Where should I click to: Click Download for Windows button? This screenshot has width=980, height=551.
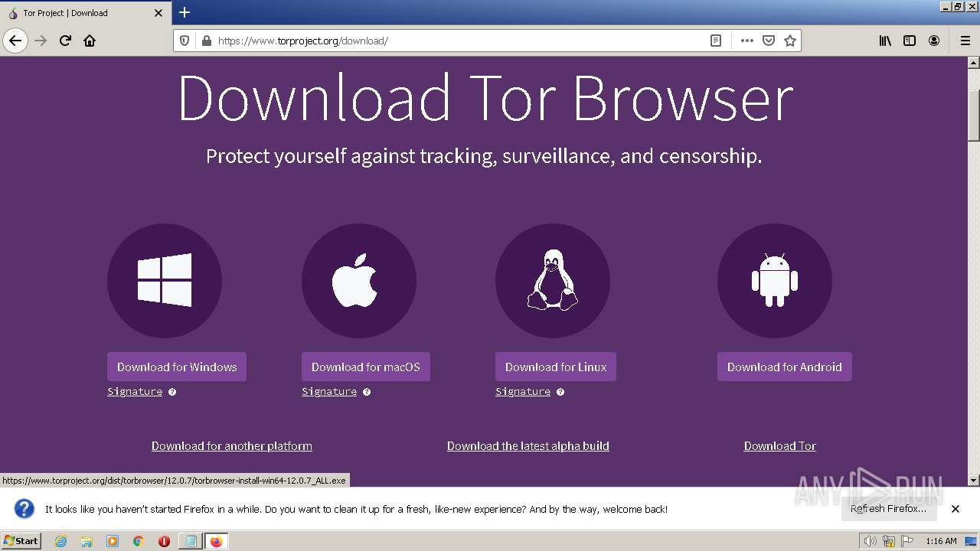[177, 367]
